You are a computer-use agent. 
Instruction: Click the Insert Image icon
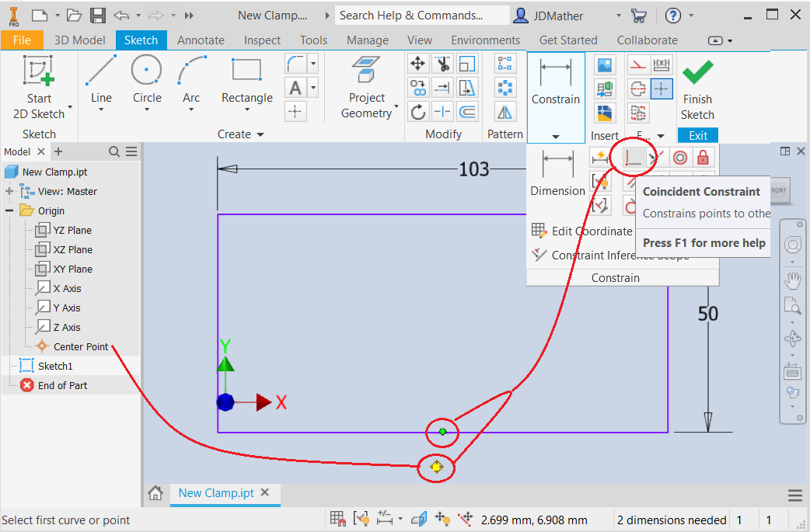coord(605,65)
